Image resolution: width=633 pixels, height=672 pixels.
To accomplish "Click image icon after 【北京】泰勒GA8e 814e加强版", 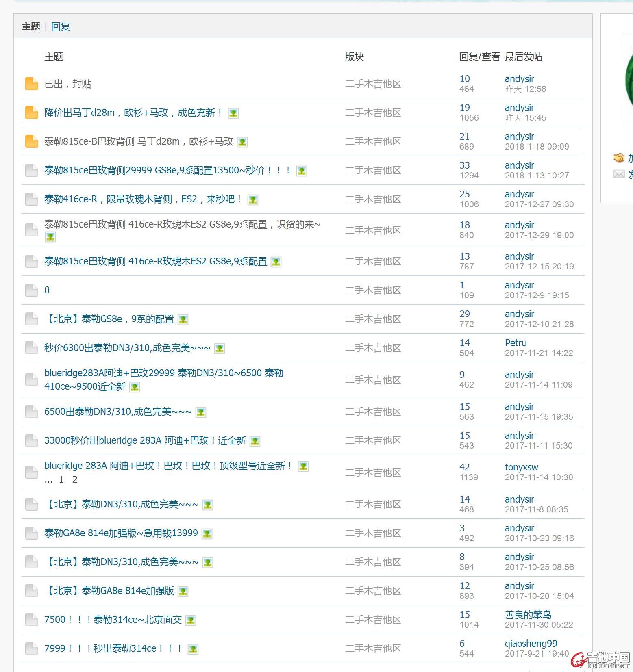I will (x=183, y=592).
